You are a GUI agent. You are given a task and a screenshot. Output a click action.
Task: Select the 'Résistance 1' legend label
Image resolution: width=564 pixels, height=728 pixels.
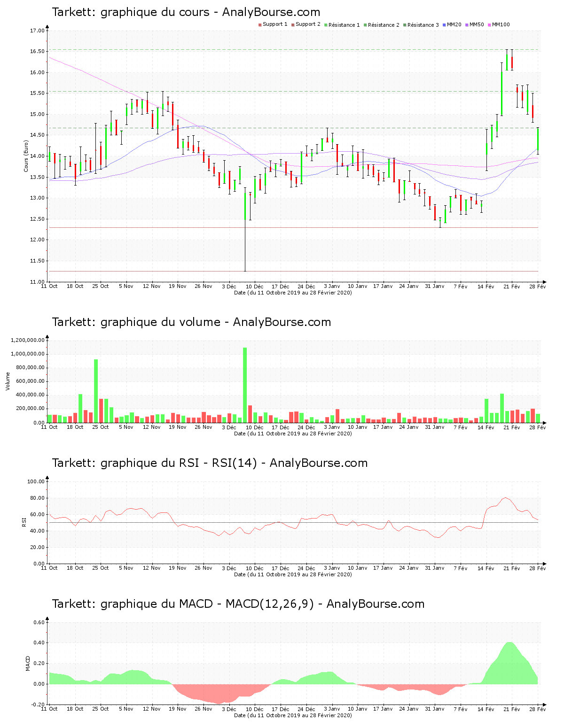point(344,24)
